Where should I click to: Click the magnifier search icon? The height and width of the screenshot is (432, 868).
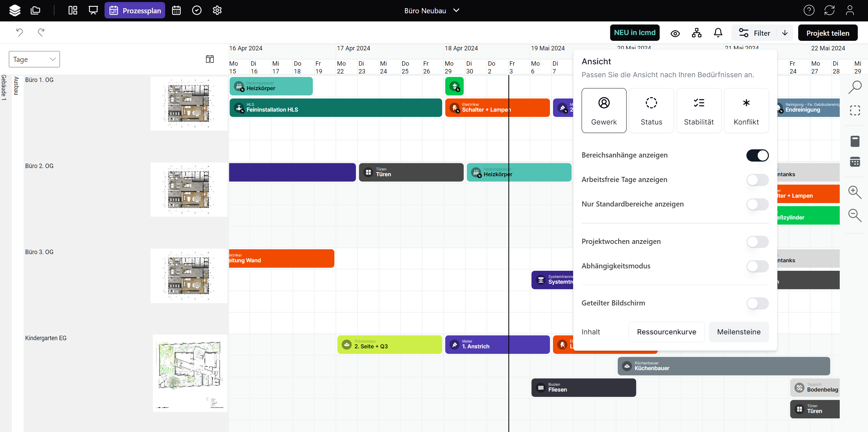(855, 87)
